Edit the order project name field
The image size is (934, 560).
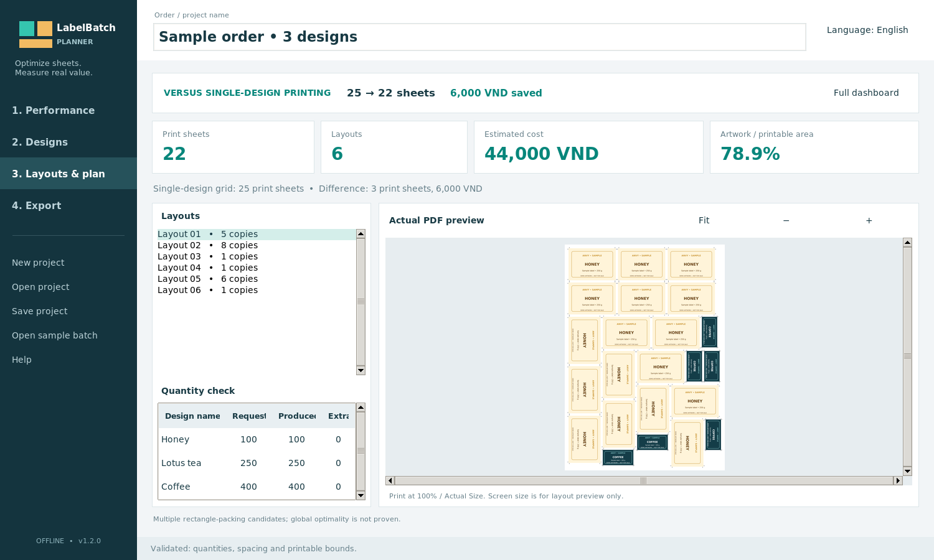[x=479, y=37]
